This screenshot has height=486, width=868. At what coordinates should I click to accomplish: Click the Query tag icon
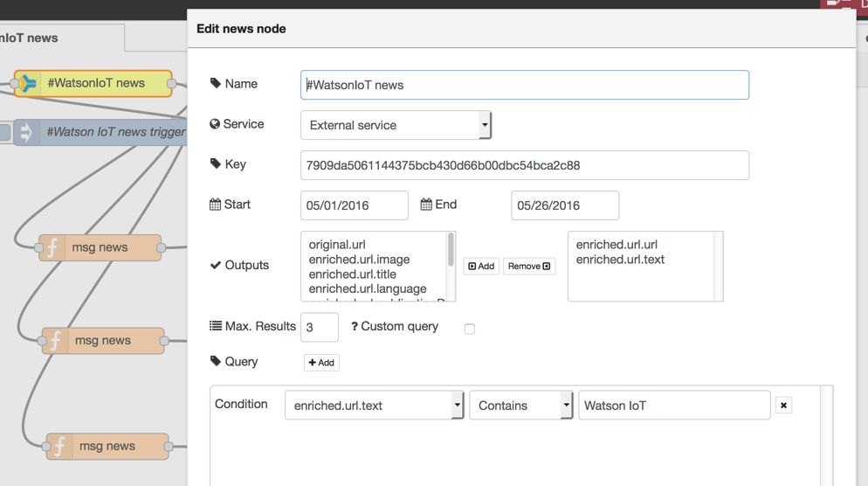(216, 361)
